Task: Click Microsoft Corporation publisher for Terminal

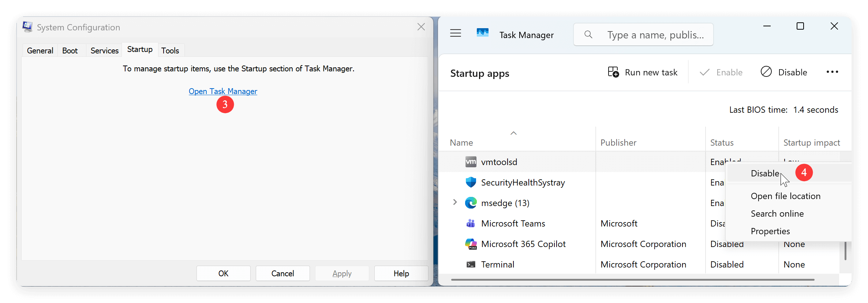Action: pos(643,265)
